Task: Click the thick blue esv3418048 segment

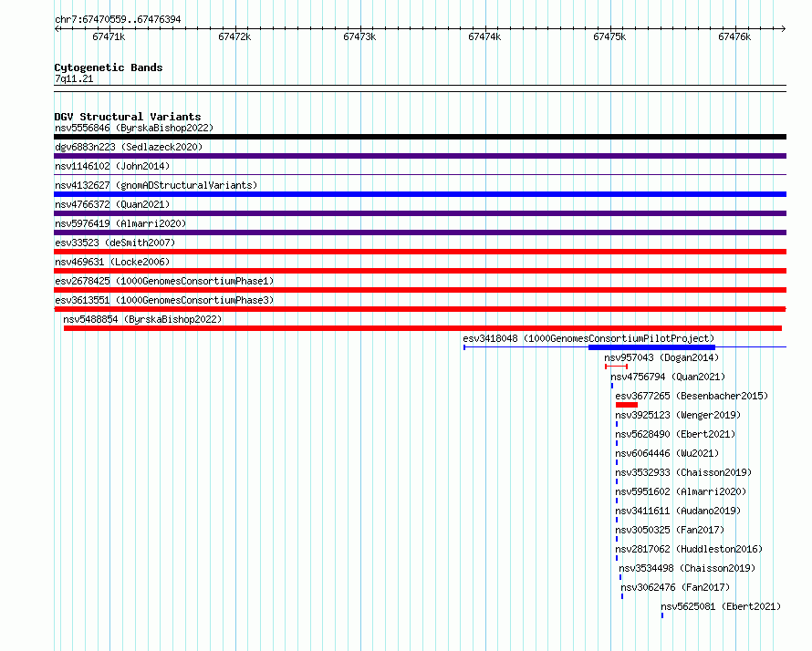Action: [x=651, y=347]
